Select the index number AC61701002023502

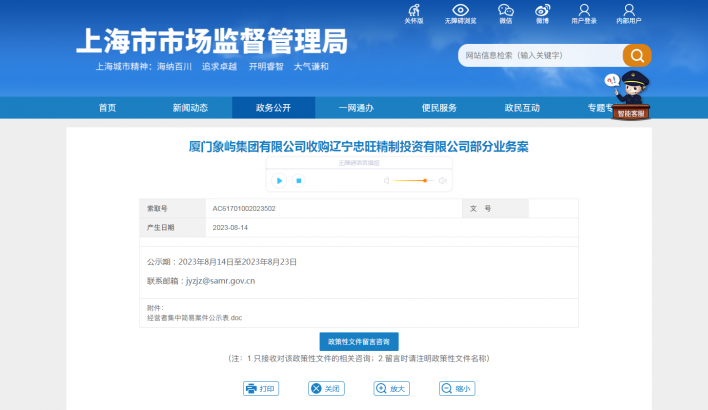244,209
